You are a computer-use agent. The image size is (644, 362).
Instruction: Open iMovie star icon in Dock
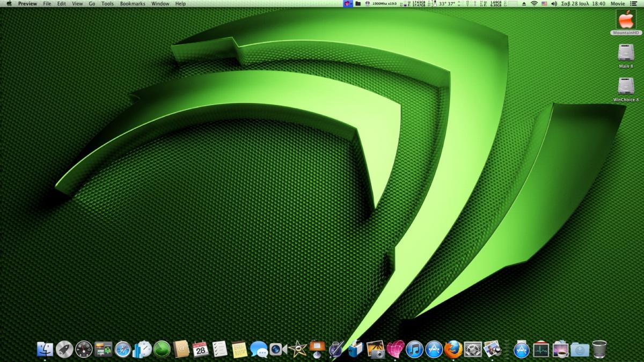coord(298,349)
